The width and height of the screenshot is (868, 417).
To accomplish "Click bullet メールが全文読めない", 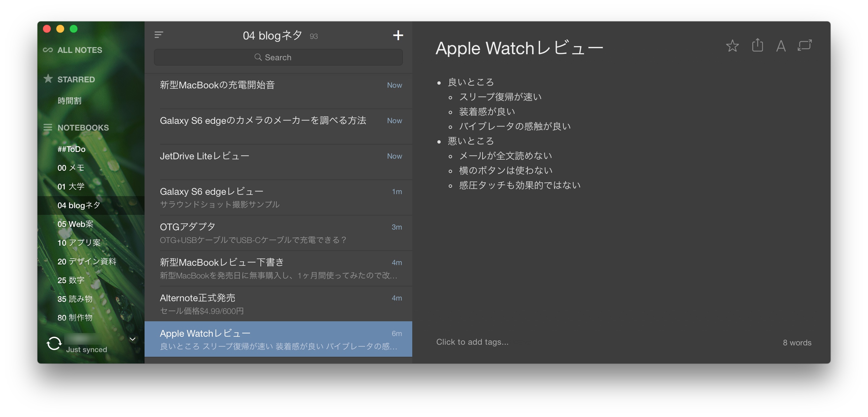I will [x=505, y=156].
